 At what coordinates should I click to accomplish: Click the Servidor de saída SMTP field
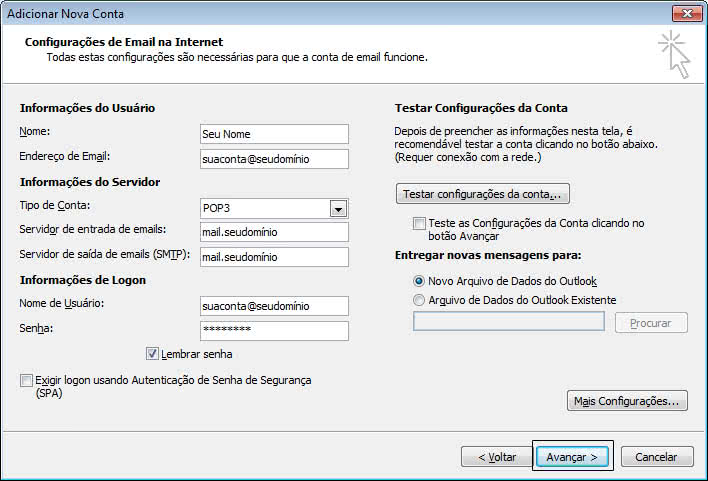pyautogui.click(x=274, y=257)
